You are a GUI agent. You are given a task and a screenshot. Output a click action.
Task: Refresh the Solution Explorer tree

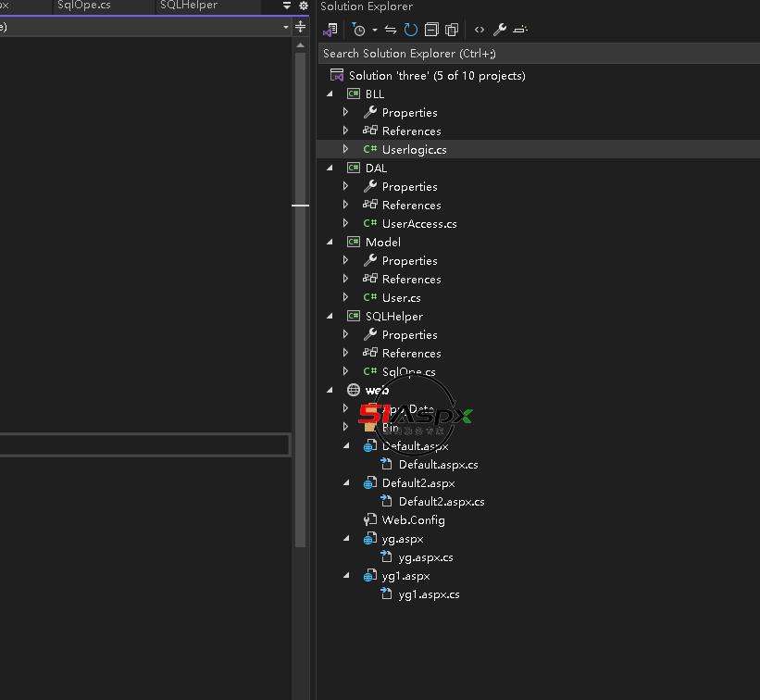[x=411, y=30]
